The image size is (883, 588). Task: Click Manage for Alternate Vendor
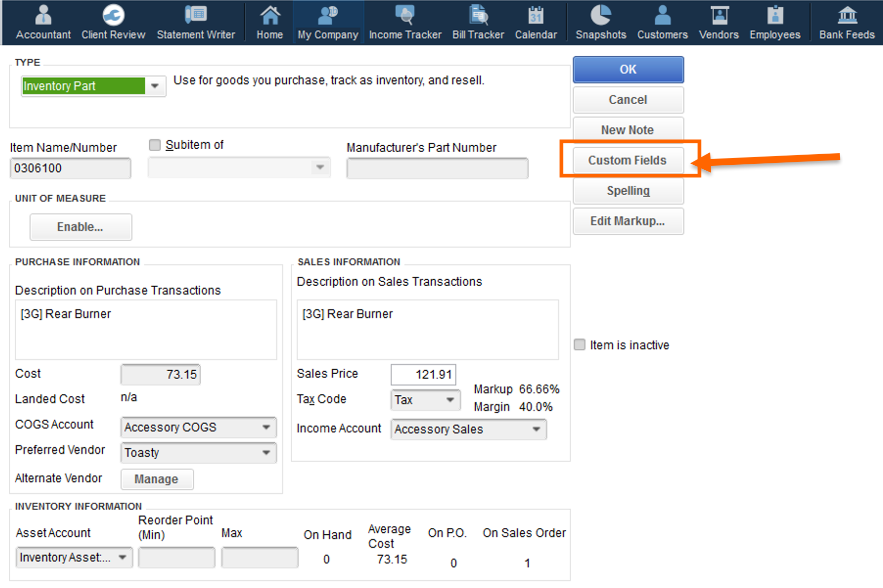click(157, 479)
